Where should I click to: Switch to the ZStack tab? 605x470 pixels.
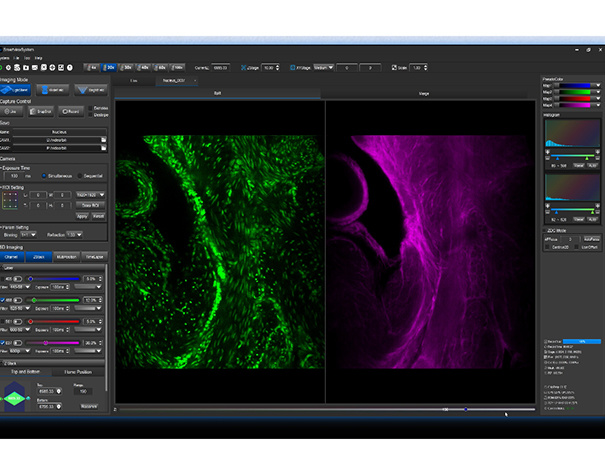point(40,256)
